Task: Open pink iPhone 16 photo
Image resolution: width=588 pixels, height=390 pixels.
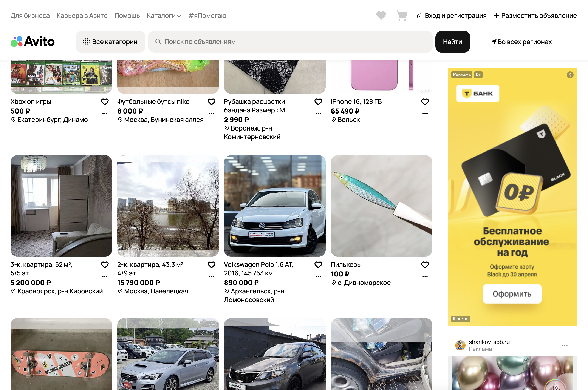Action: pyautogui.click(x=381, y=77)
